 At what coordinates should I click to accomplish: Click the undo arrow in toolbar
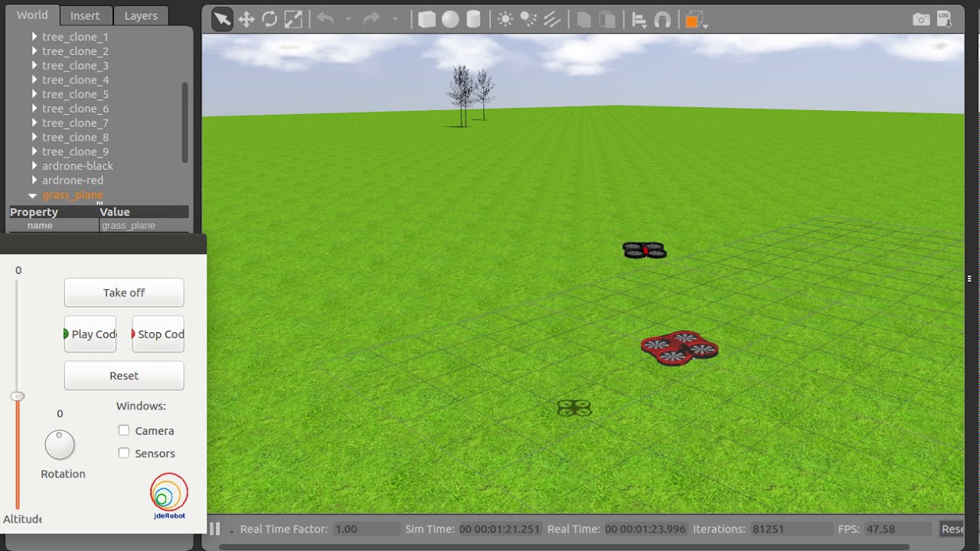[325, 20]
